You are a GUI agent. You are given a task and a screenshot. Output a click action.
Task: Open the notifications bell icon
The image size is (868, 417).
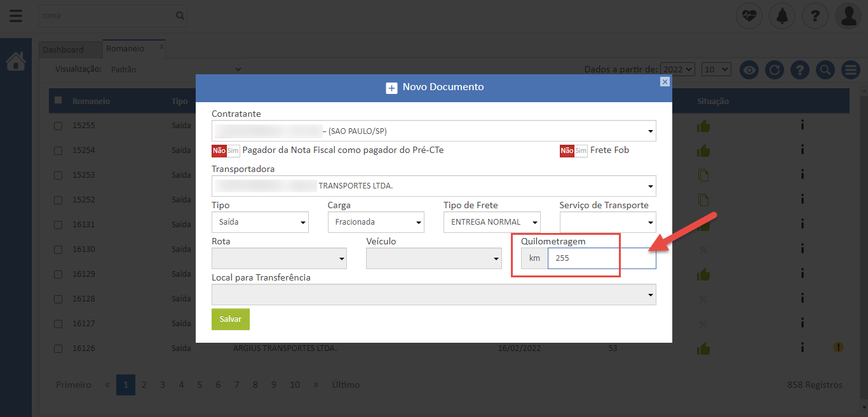point(782,16)
